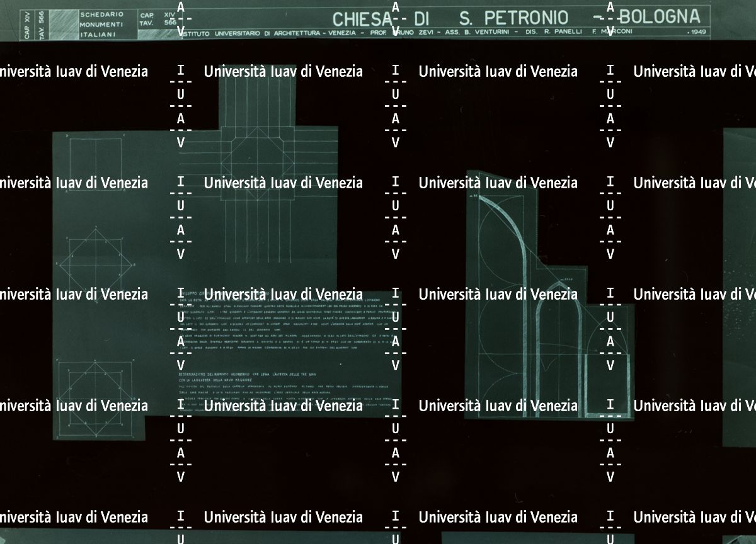Click the hatched square in header
This screenshot has height=544, width=756.
click(62, 24)
